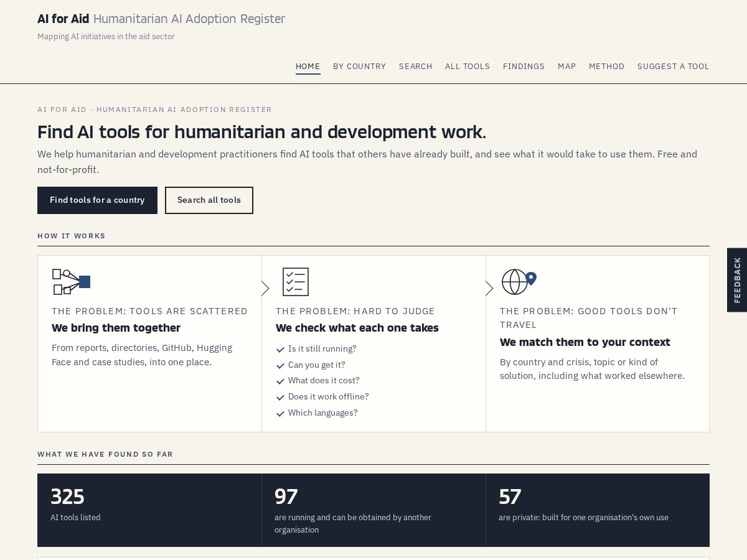The height and width of the screenshot is (560, 747).
Task: Open the Method nav item
Action: point(606,67)
